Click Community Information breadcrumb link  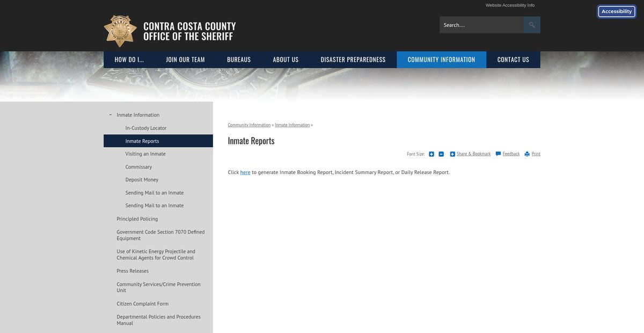[x=249, y=125]
